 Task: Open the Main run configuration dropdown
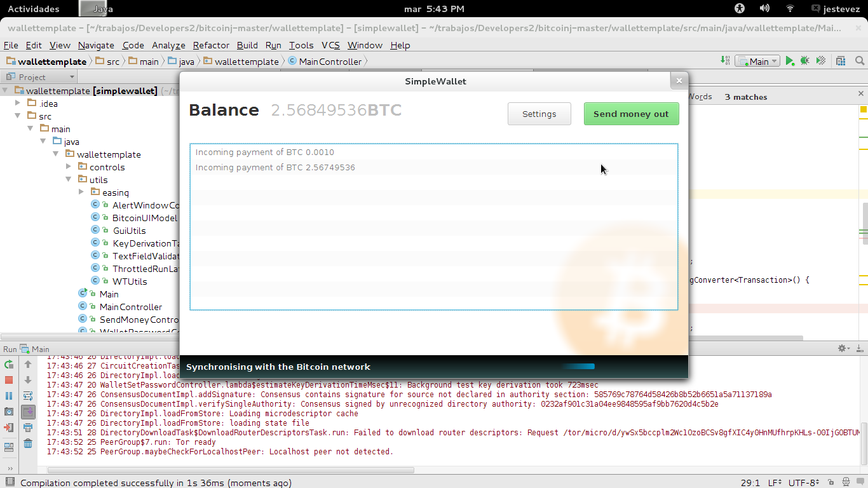[757, 61]
